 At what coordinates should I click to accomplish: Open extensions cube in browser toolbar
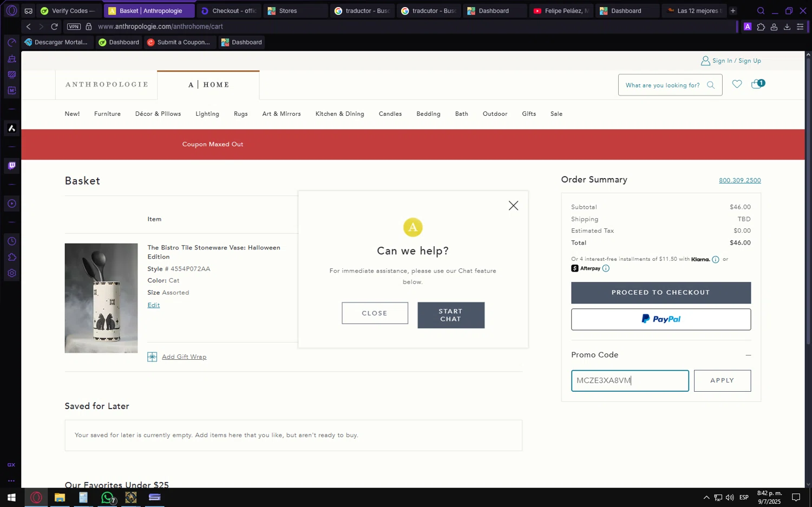pyautogui.click(x=761, y=27)
